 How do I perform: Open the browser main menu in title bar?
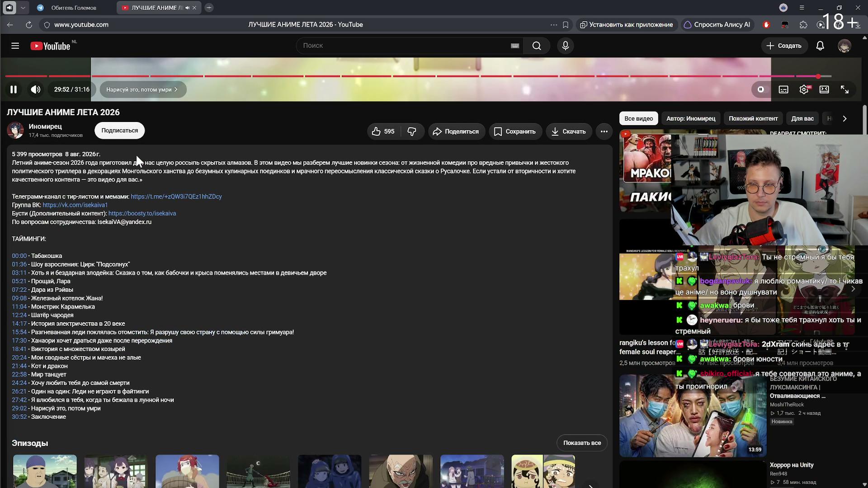point(802,8)
